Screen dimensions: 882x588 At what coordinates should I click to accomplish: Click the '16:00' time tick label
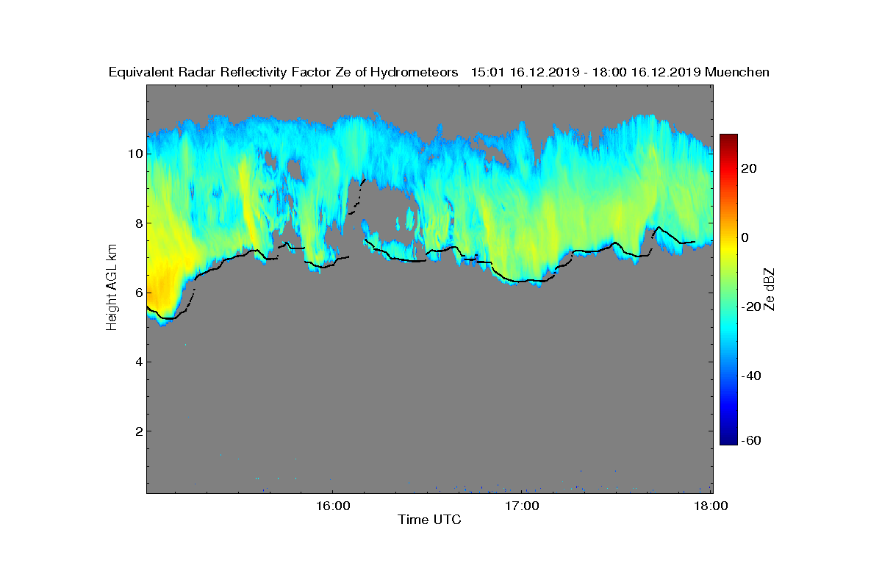pos(332,506)
